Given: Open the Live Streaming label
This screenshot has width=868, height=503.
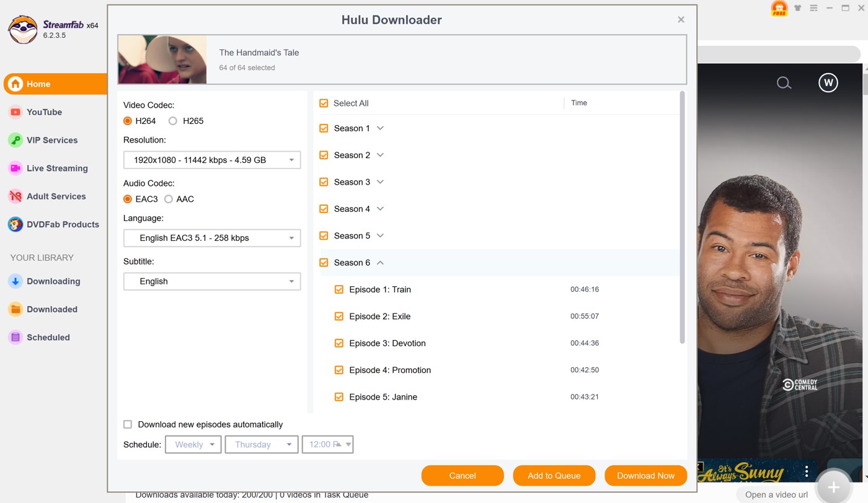Looking at the screenshot, I should tap(57, 168).
